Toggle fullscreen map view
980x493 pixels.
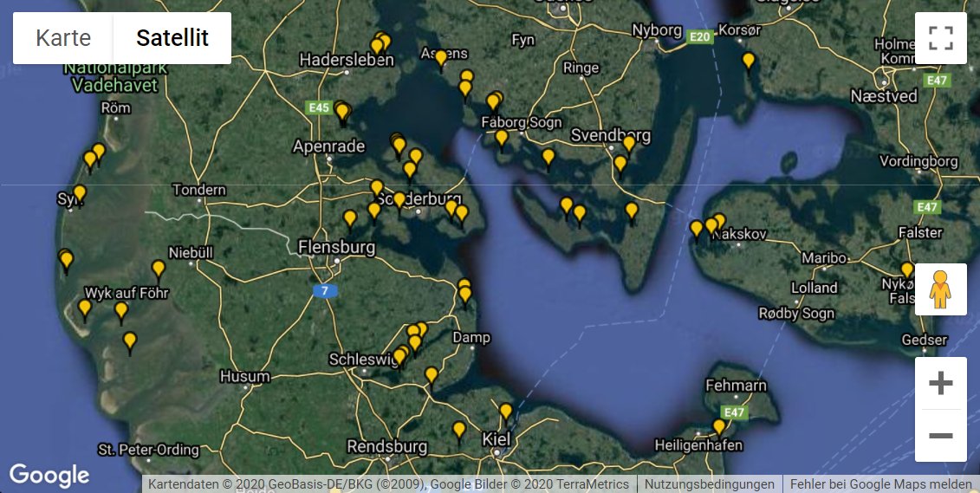click(x=941, y=38)
